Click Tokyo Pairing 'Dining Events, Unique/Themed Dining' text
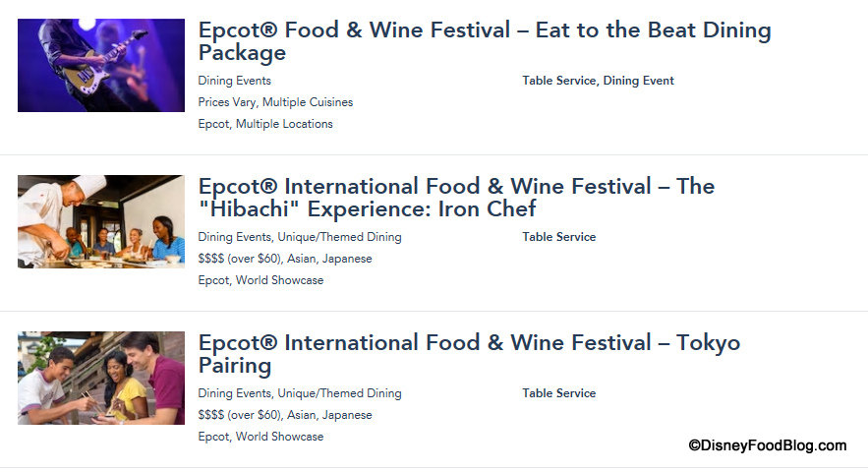Viewport: 868px width, 472px height. [300, 393]
